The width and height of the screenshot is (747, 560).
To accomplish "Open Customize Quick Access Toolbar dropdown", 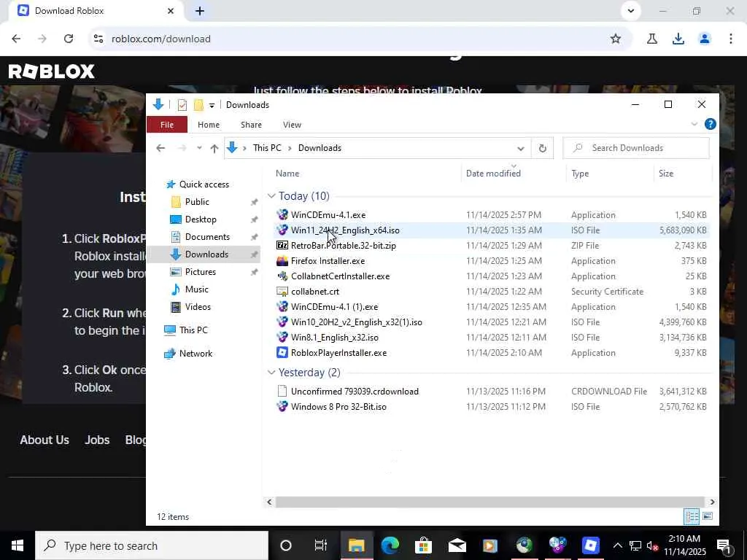I will (212, 105).
